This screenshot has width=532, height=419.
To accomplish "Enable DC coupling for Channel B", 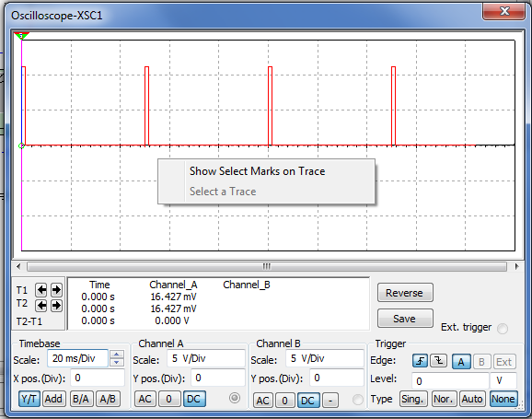I will tap(308, 400).
